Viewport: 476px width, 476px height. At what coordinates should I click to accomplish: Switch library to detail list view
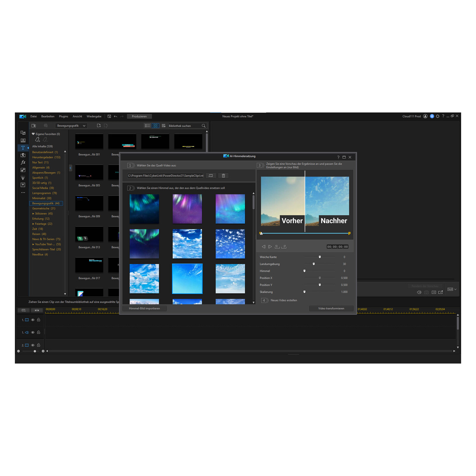click(x=148, y=126)
